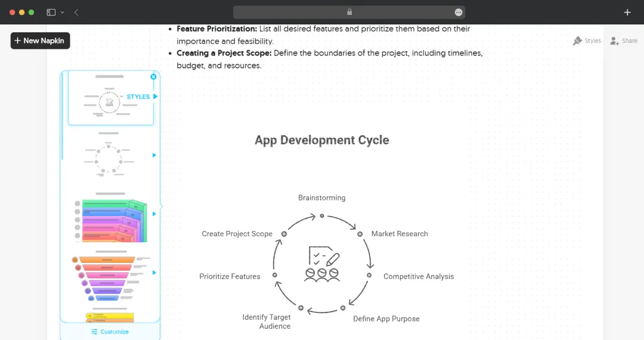Click the Feature Prioritization bullet text
The image size is (644, 340).
point(323,35)
